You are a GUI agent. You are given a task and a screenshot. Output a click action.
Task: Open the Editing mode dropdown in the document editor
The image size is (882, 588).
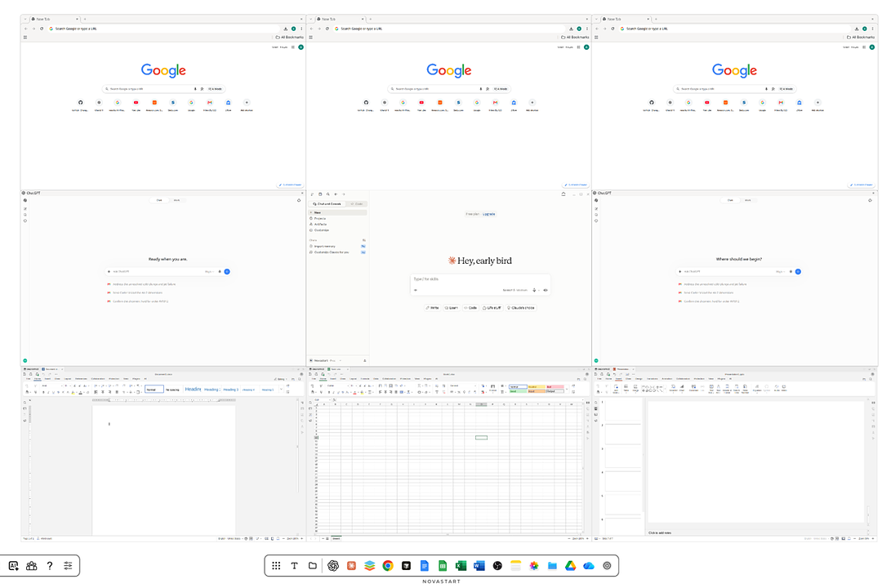[281, 379]
